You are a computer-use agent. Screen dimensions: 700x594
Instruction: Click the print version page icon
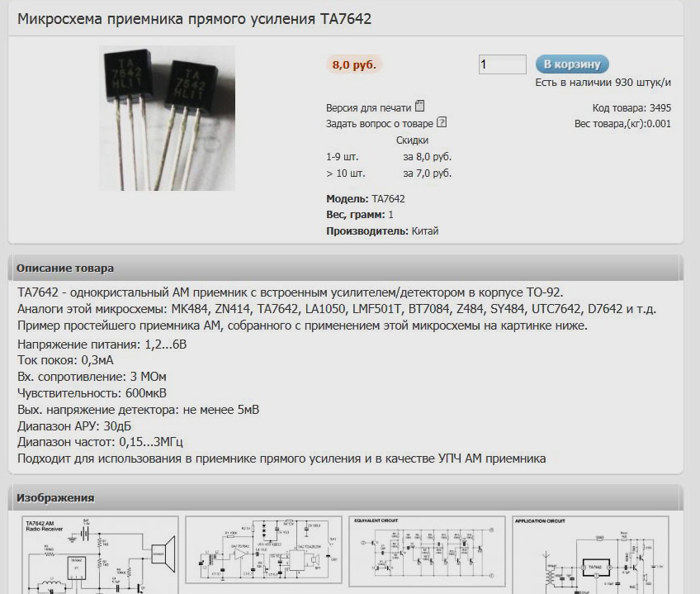[x=419, y=107]
